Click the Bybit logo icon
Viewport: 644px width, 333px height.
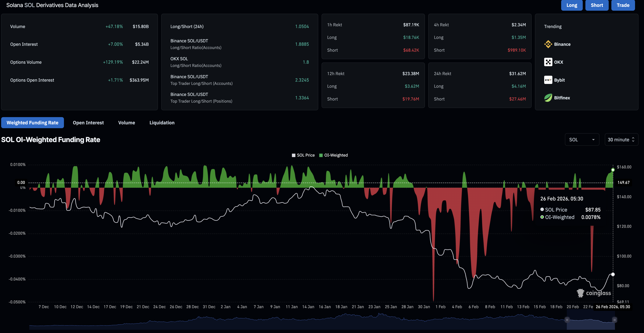pos(548,80)
